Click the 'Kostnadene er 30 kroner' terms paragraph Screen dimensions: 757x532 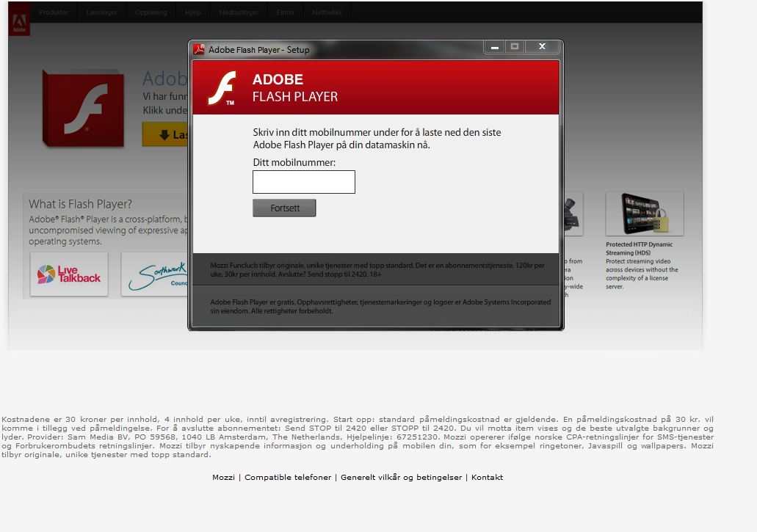[358, 437]
